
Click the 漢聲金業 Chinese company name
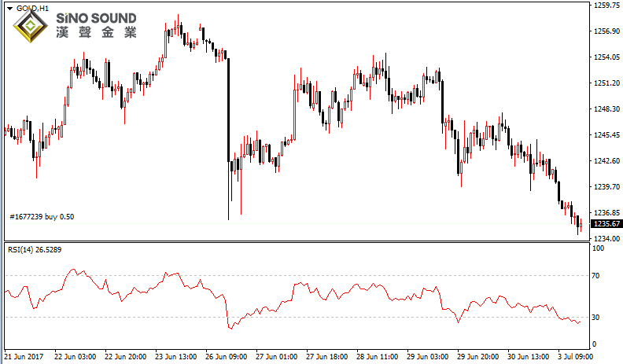pyautogui.click(x=95, y=34)
